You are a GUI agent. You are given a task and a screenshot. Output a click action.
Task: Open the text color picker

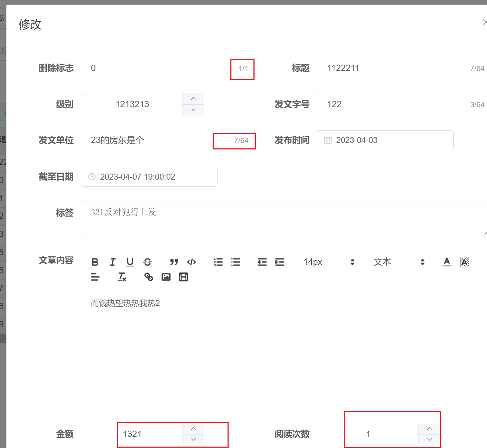coord(447,262)
